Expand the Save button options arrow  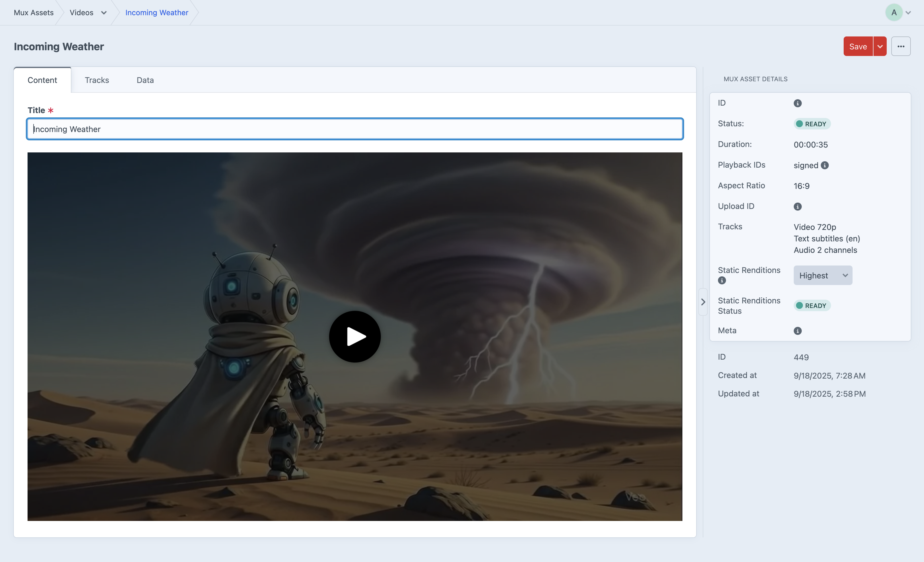[x=880, y=46]
